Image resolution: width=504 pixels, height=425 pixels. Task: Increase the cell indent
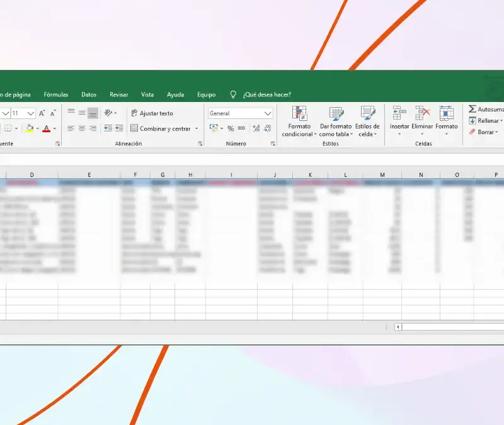119,128
